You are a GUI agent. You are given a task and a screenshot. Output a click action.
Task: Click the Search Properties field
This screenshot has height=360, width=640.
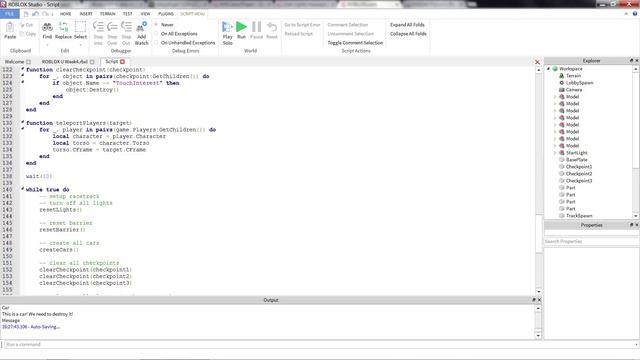pyautogui.click(x=591, y=241)
